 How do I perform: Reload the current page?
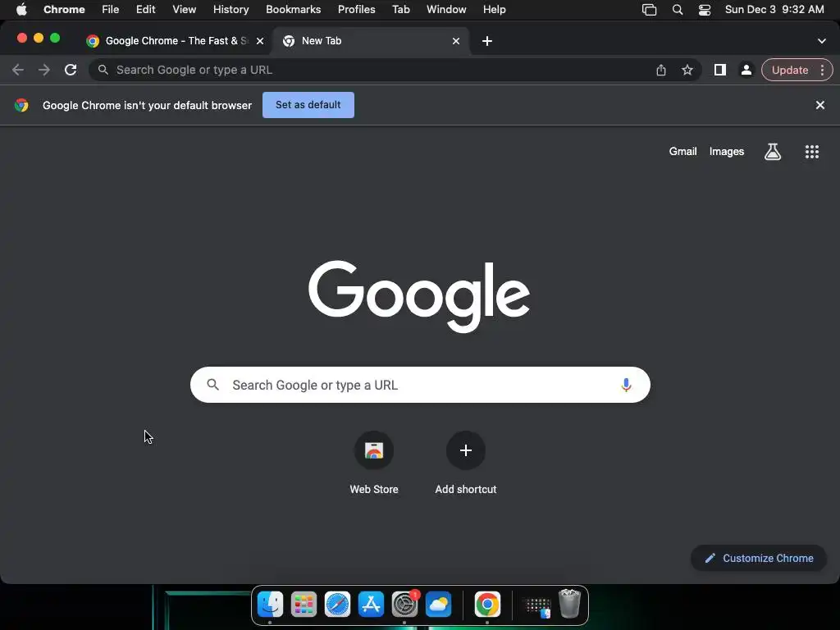click(x=71, y=70)
